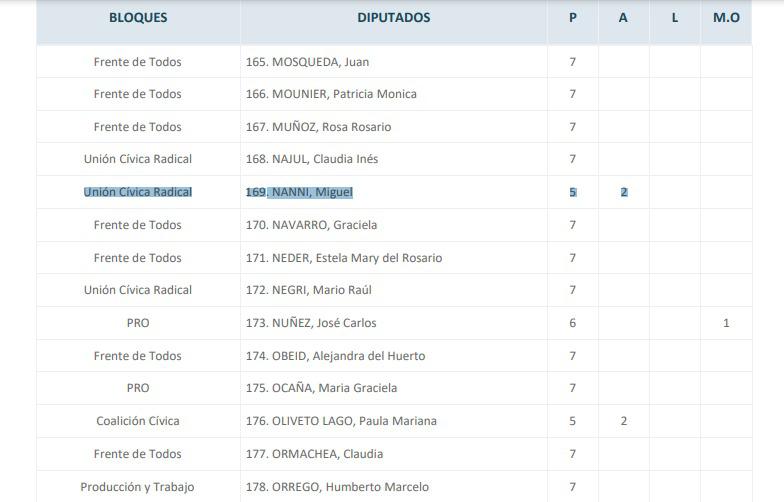The width and height of the screenshot is (784, 502).
Task: Select the highlighted name 169. NANNI, Miguel
Action: point(299,192)
